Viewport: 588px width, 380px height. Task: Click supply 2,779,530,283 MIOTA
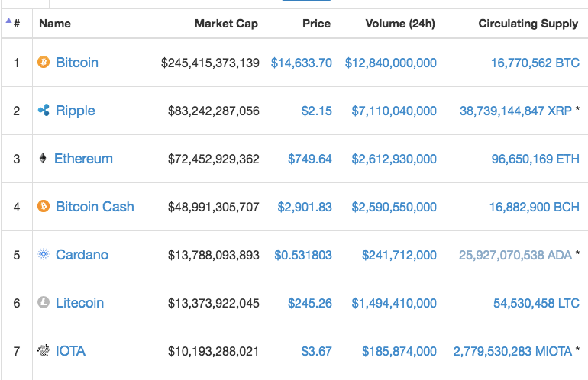tap(512, 351)
